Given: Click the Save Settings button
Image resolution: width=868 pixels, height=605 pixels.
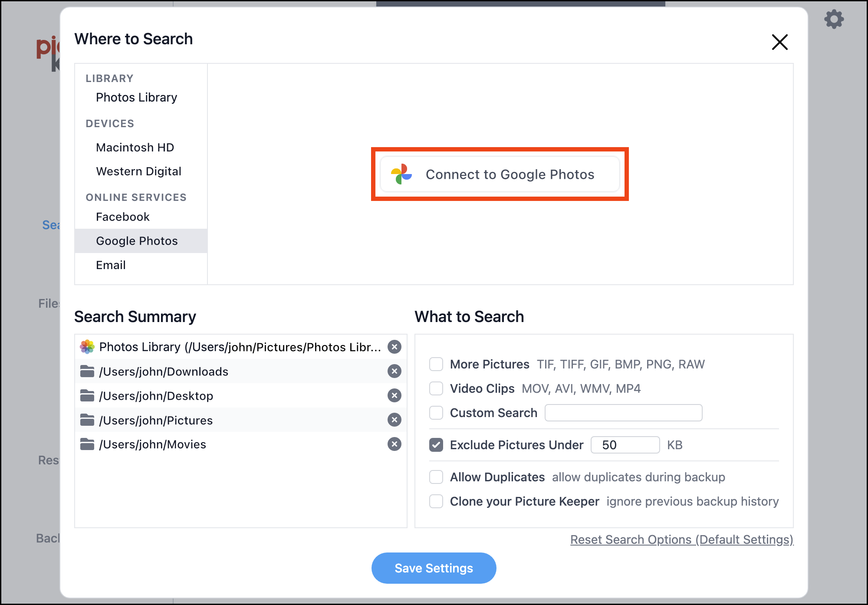Looking at the screenshot, I should [x=434, y=568].
